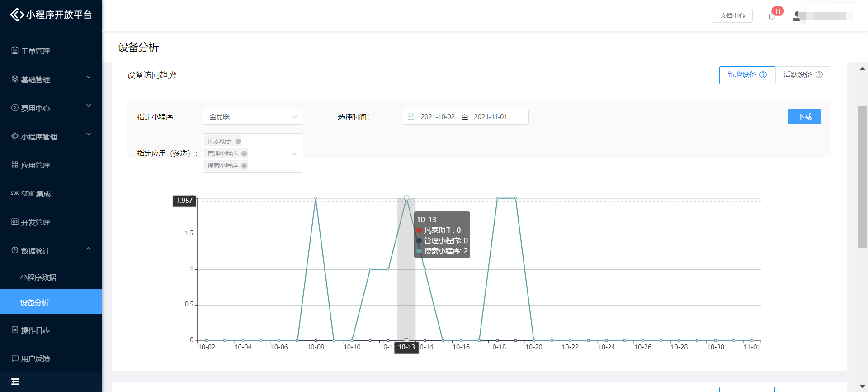Open 小程序数据 in the sidebar
Viewport: 868px width, 392px height.
(38, 277)
